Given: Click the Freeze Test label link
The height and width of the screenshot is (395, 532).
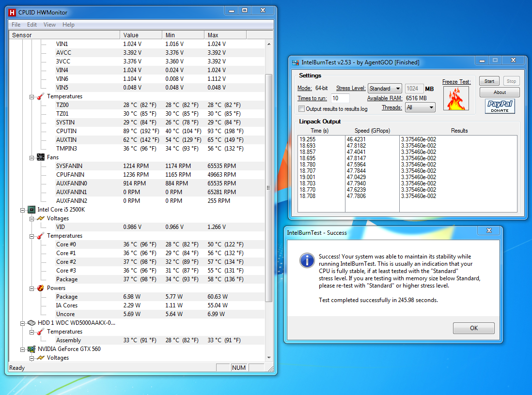Looking at the screenshot, I should 456,82.
